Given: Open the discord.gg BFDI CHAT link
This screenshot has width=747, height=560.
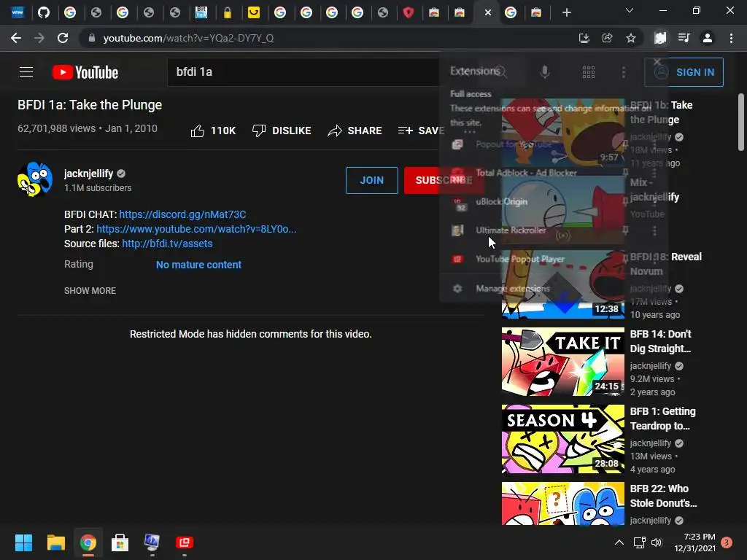Looking at the screenshot, I should tap(182, 214).
